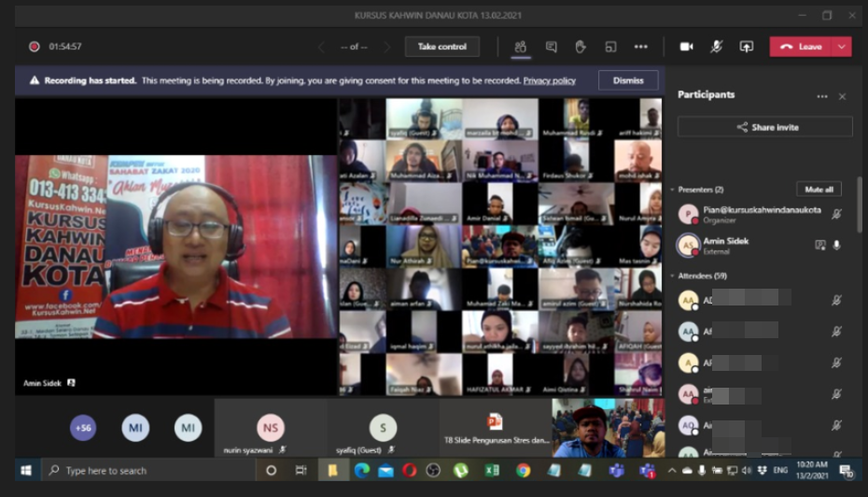Open More actions ellipsis in meeting toolbar

pos(640,47)
